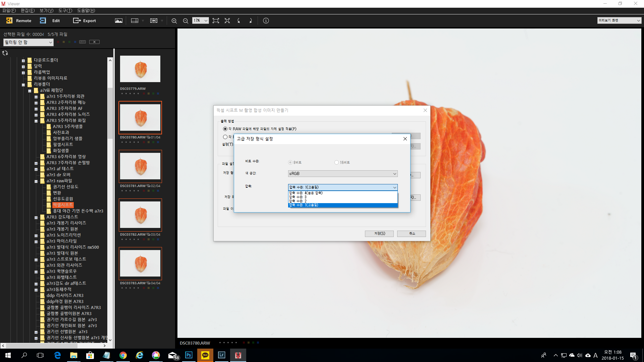Select the RAW file's own settings radio option

pos(225,129)
